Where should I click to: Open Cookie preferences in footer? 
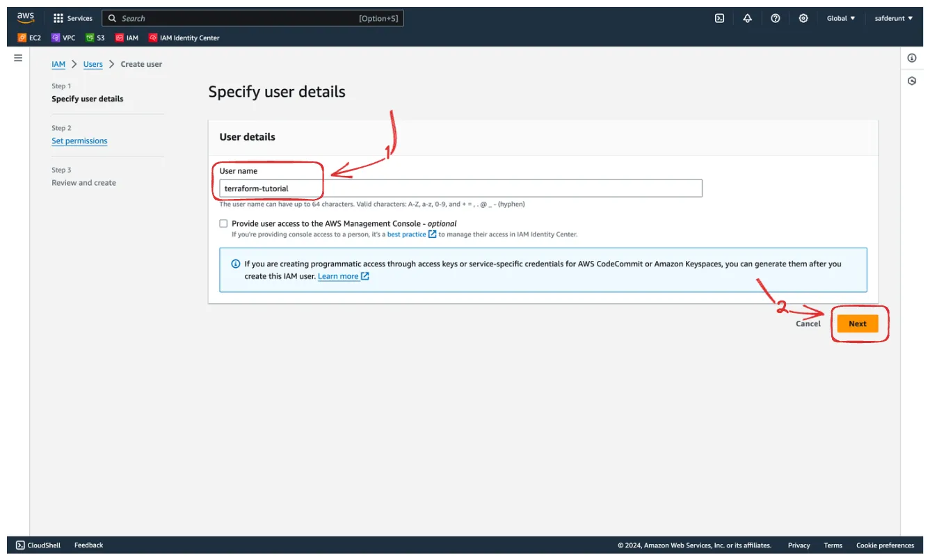coord(885,546)
